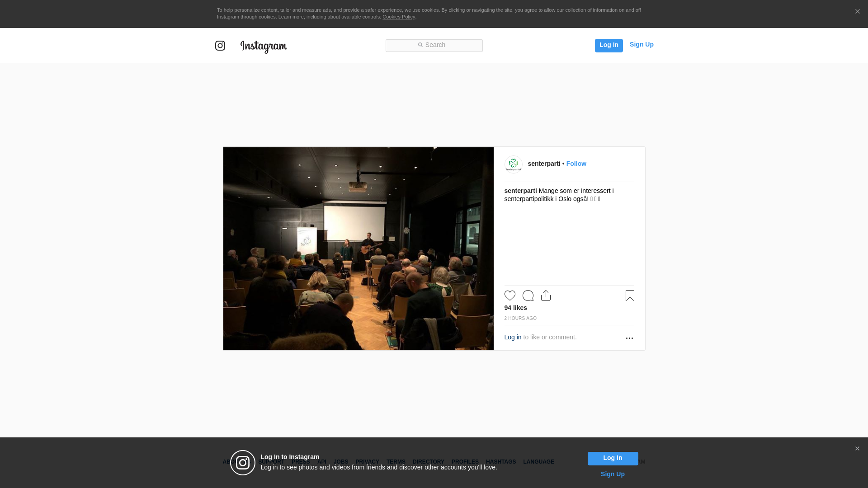Share the post with the share icon
868x488 pixels.
(546, 296)
